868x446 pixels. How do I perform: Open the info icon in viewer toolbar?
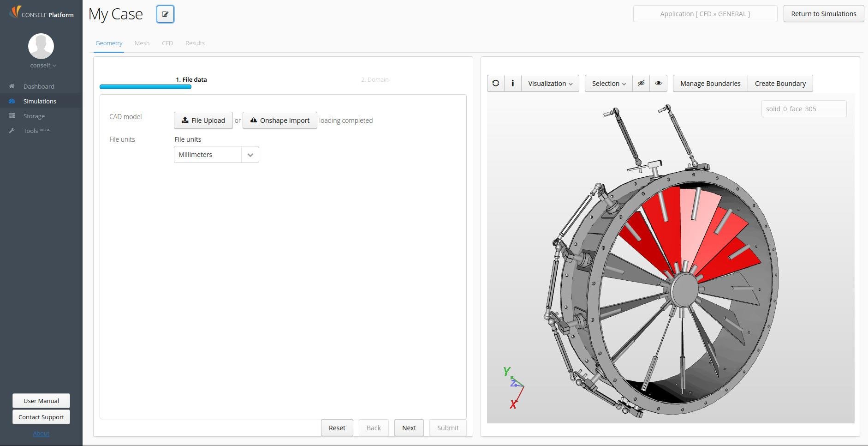click(512, 84)
